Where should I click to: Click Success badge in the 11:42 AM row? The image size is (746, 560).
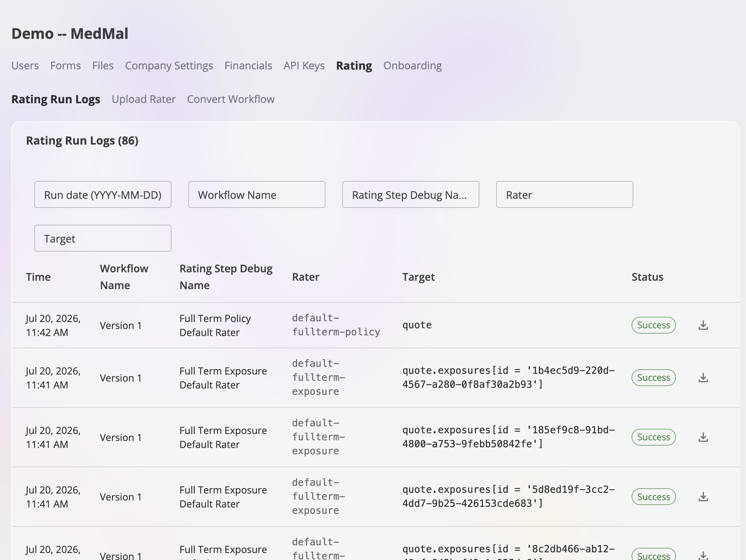(x=654, y=325)
